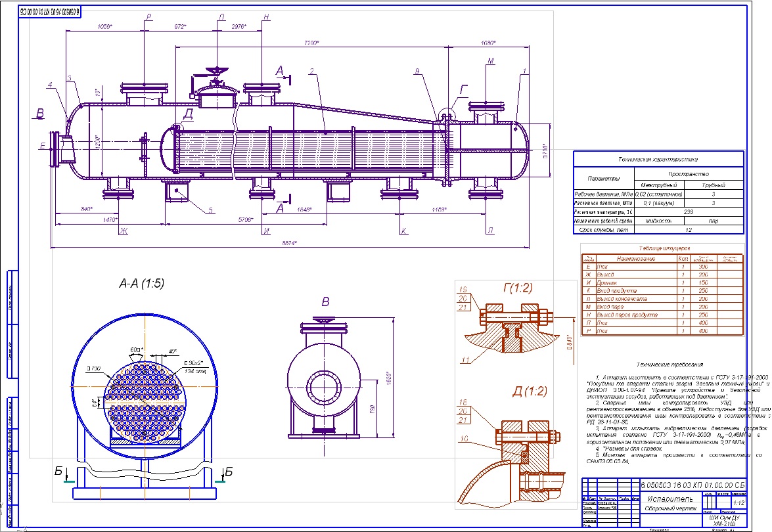Image resolution: width=772 pixels, height=532 pixels.
Task: Click the "Вход продукта" nozzle table entry
Action: (x=616, y=291)
